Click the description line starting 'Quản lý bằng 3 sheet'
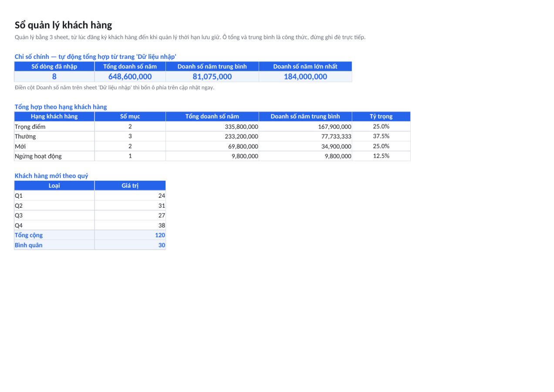Screen dimensions: 554x392 pos(190,37)
